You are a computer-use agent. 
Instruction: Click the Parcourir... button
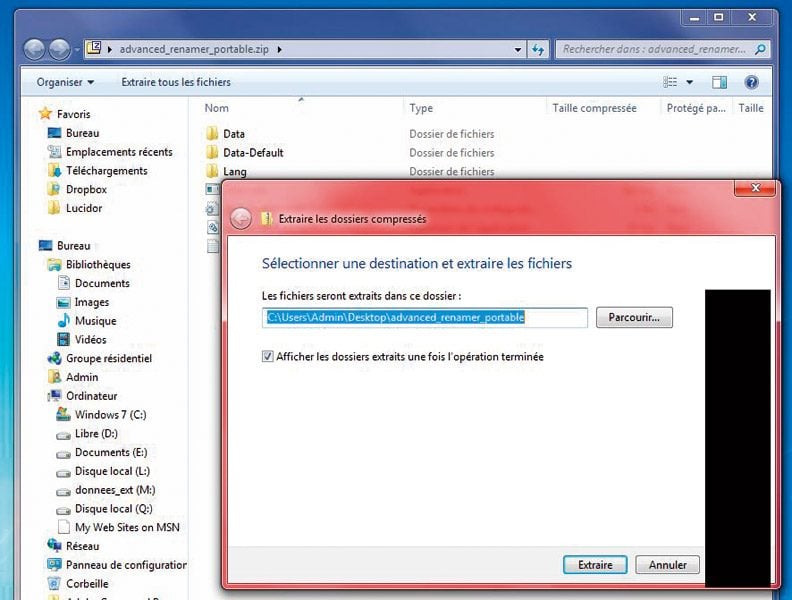634,318
